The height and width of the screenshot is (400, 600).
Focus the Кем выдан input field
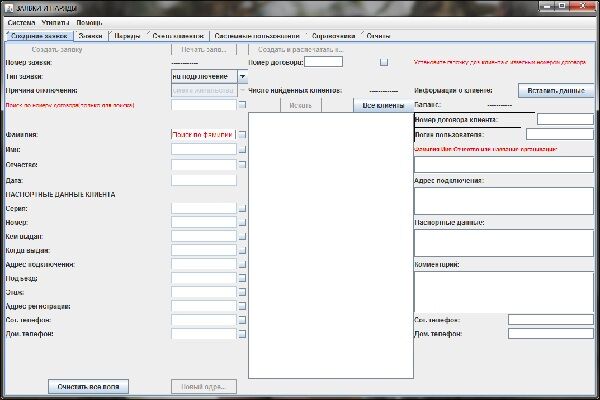click(x=204, y=237)
